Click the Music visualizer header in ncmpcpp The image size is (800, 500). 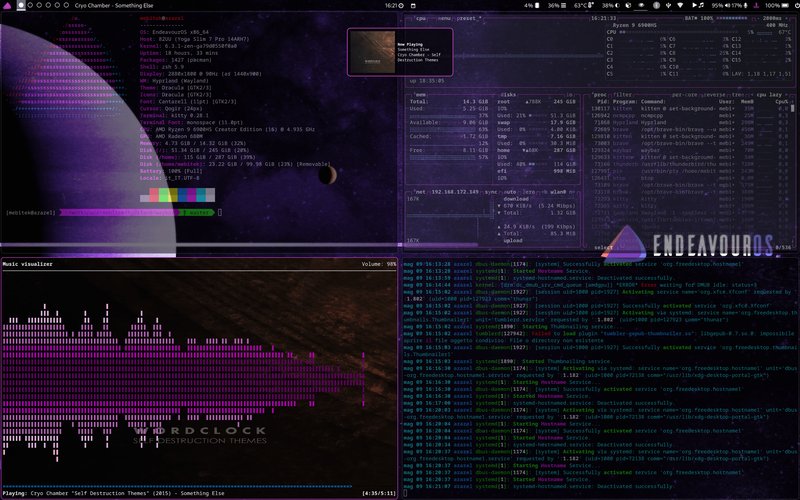point(28,264)
